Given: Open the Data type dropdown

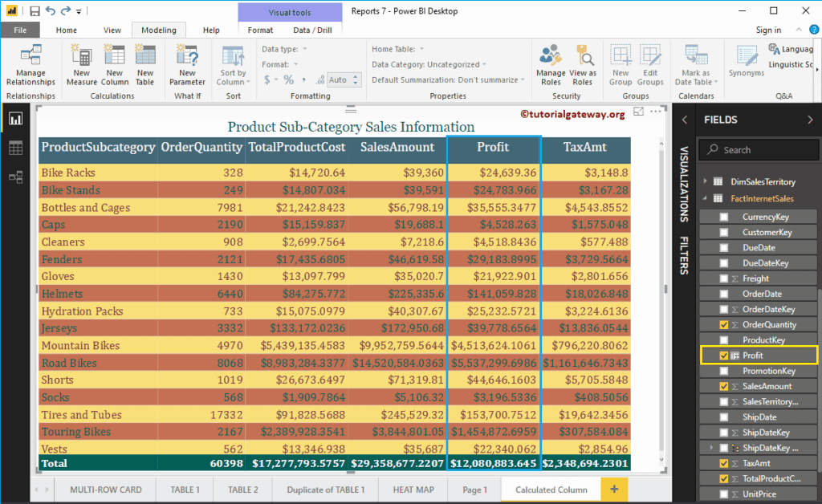Looking at the screenshot, I should pos(303,49).
